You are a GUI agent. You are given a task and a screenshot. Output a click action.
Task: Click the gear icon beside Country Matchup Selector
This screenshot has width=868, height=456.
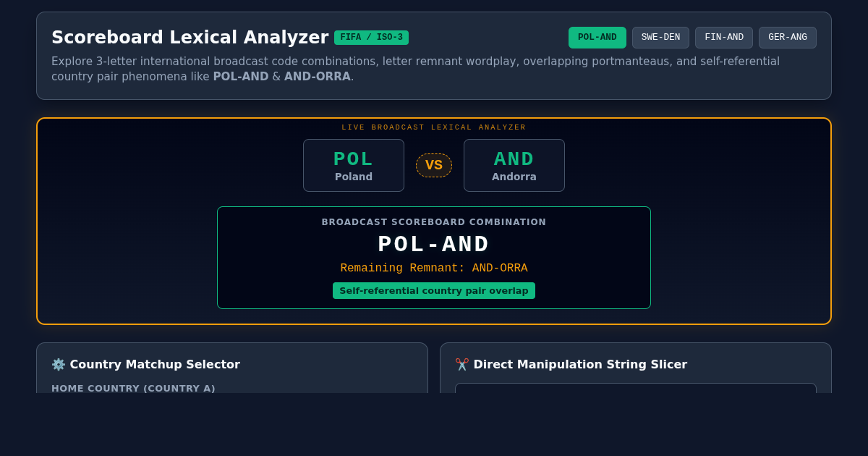(58, 364)
